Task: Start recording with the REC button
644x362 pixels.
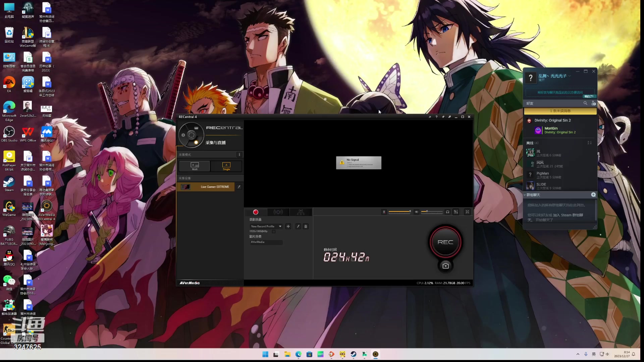Action: 445,242
